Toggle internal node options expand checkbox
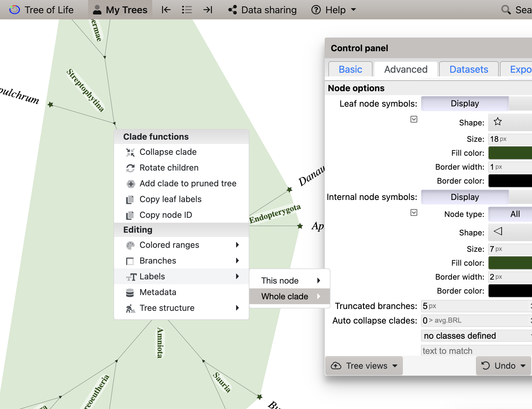Screen dimensions: 532x409 tap(414, 213)
